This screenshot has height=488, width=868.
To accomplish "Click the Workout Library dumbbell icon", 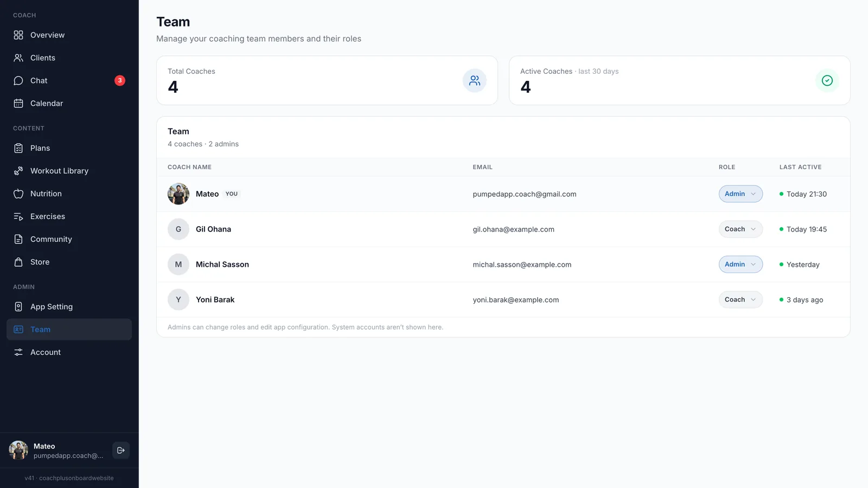I will point(18,171).
